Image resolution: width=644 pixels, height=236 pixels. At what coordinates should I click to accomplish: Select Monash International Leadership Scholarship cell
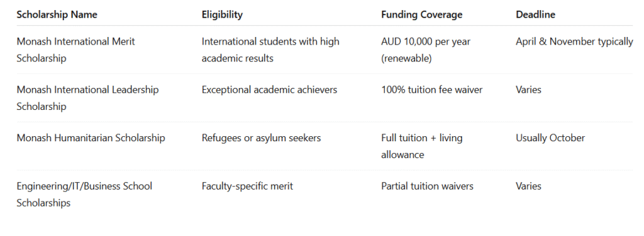87,98
